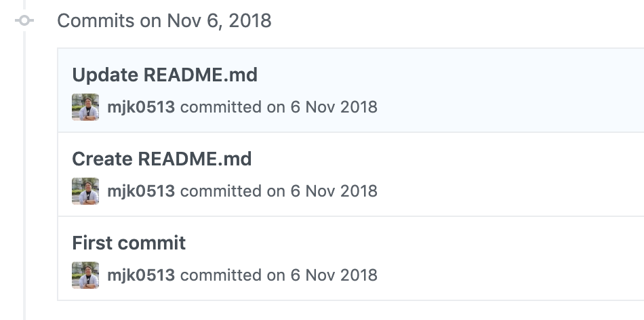The image size is (644, 320).
Task: Open the Update README.md commit
Action: pos(165,75)
